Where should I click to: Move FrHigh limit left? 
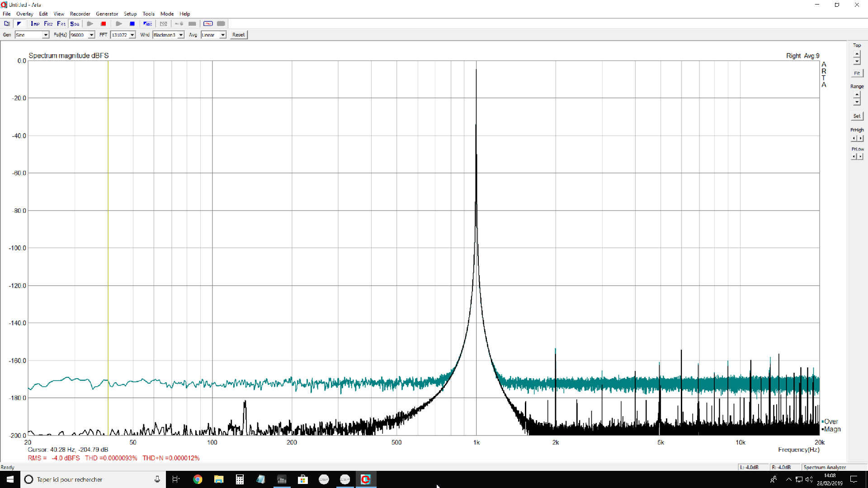[x=854, y=138]
